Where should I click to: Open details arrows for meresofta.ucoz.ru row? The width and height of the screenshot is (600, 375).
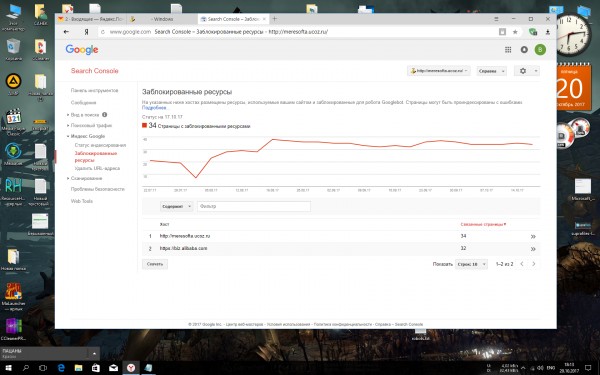click(533, 236)
